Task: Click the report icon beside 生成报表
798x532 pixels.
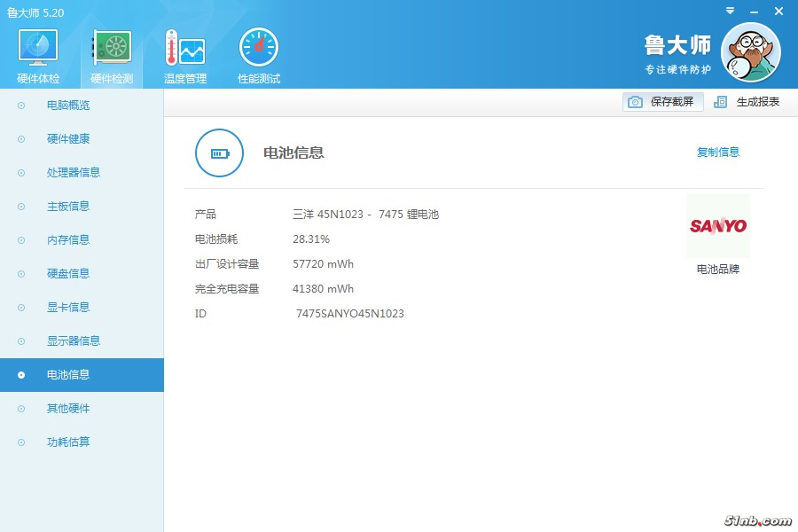Action: (x=721, y=102)
